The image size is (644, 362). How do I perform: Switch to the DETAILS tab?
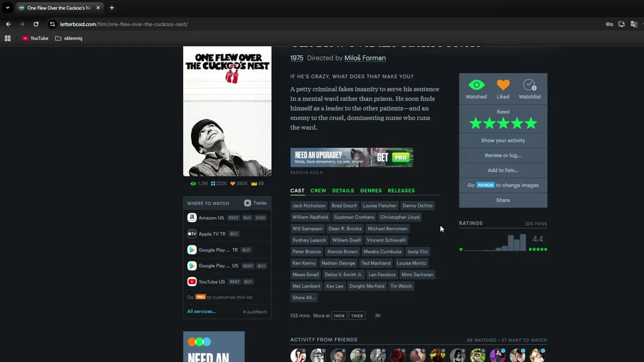pos(343,191)
